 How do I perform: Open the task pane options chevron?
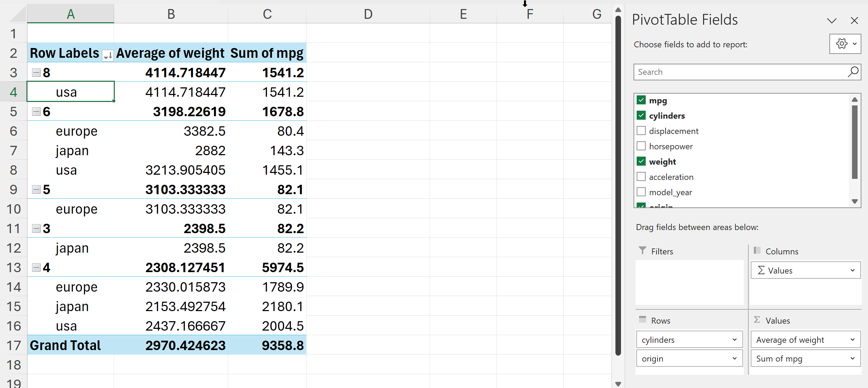point(831,21)
